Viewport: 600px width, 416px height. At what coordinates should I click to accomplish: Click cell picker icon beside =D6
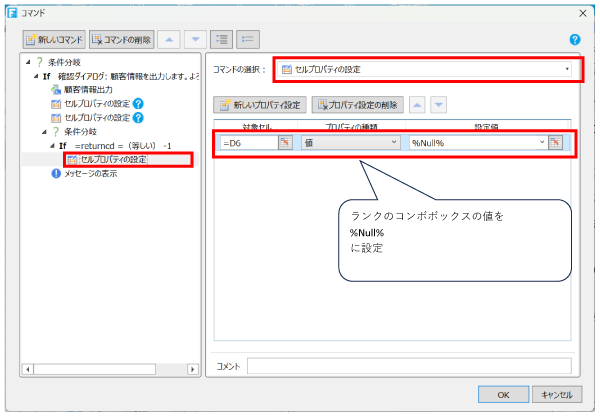[285, 143]
